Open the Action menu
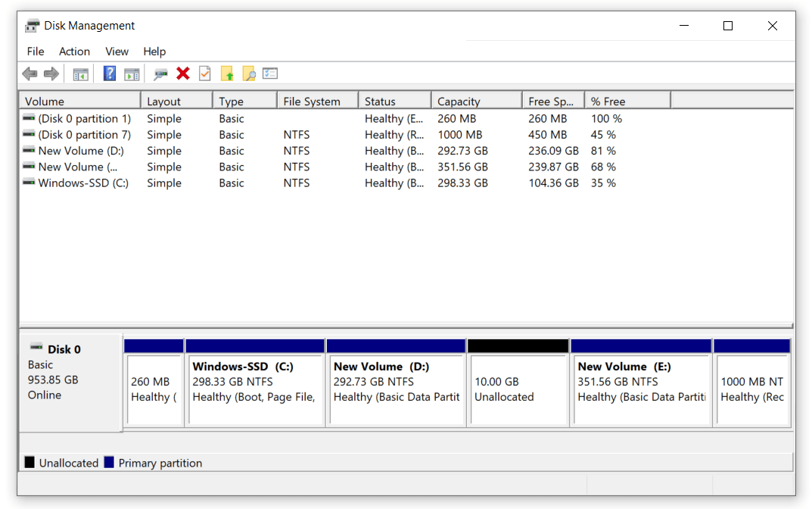Image resolution: width=812 pixels, height=509 pixels. [x=74, y=52]
